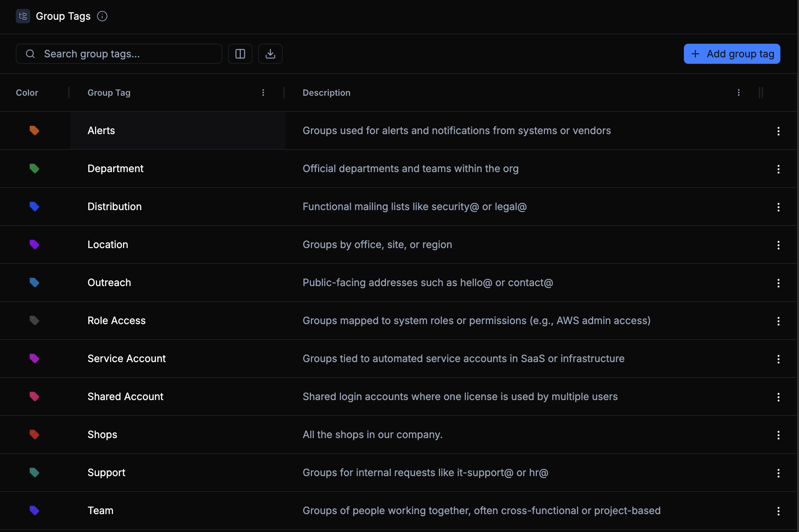Open the info tooltip beside the Group Tags title

pos(102,16)
